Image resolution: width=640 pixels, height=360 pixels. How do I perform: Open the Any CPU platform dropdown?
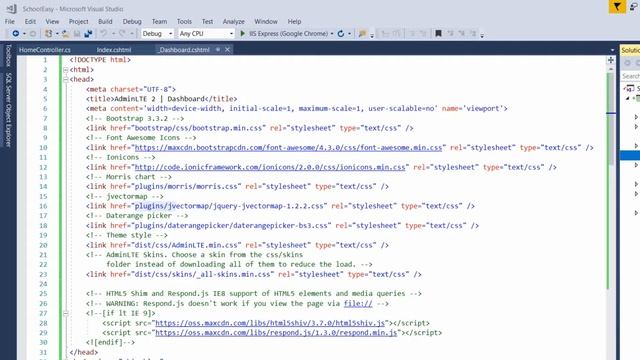[206, 33]
